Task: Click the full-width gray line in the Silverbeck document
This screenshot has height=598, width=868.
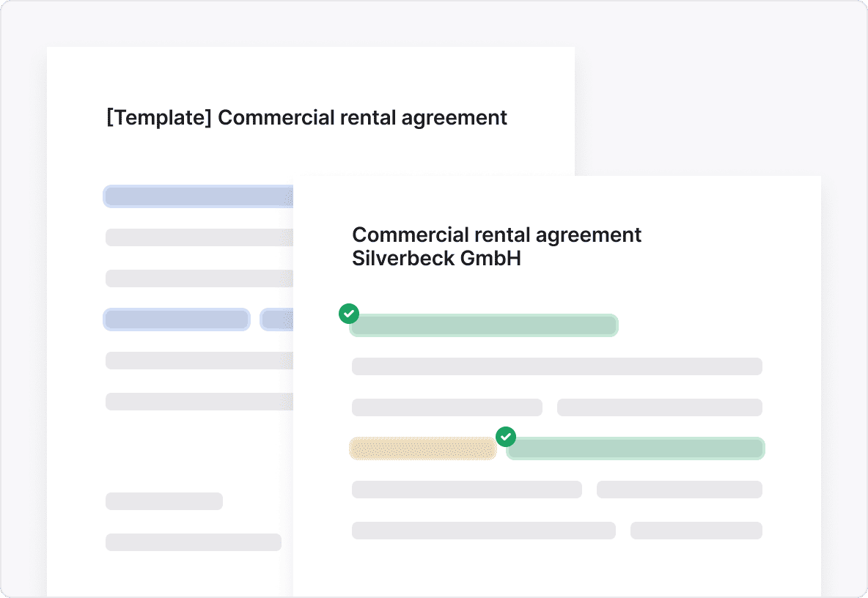Action: [556, 366]
